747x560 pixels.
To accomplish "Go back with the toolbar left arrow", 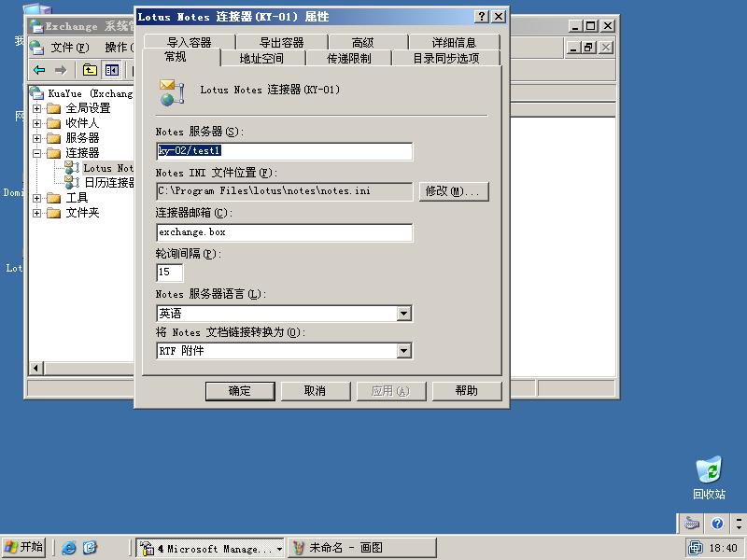I will pos(39,71).
